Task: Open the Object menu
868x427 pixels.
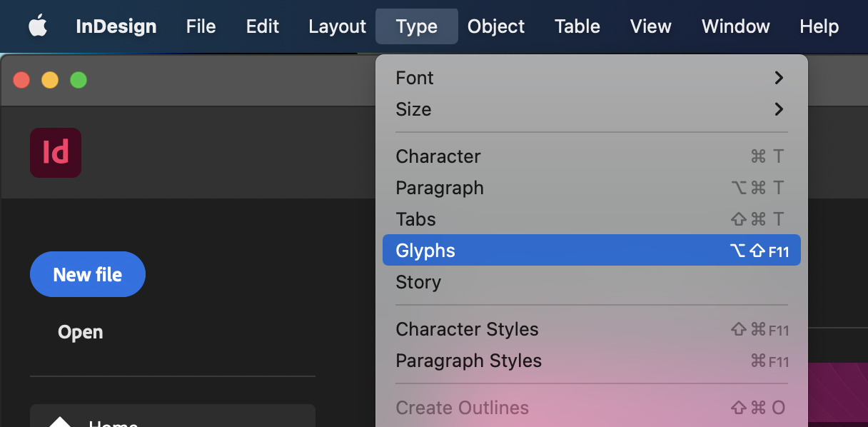Action: [495, 26]
